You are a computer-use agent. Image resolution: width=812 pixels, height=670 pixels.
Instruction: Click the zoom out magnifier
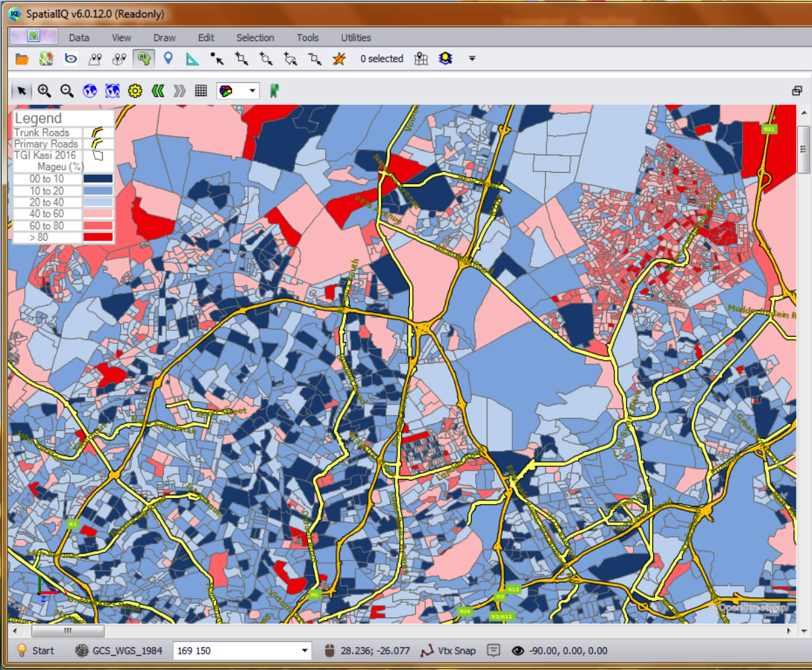(67, 91)
